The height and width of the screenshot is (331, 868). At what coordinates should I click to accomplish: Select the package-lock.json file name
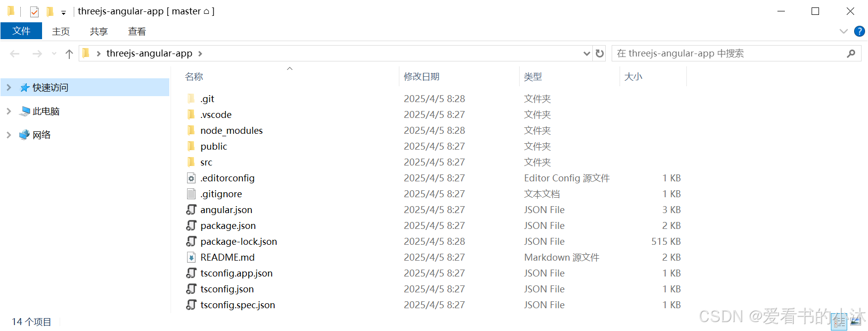coord(239,241)
